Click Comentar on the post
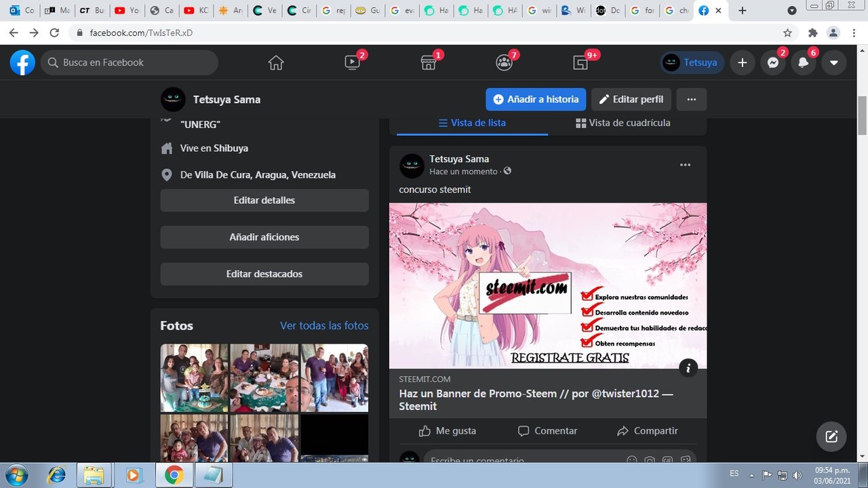This screenshot has width=868, height=488. 547,431
